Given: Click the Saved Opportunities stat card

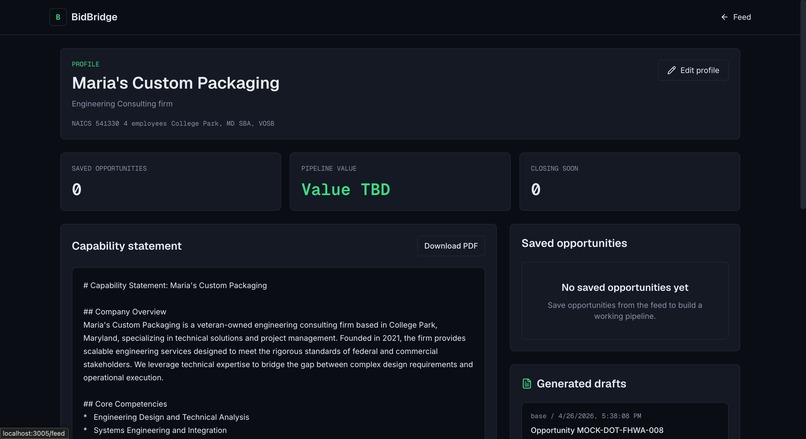Looking at the screenshot, I should [171, 181].
